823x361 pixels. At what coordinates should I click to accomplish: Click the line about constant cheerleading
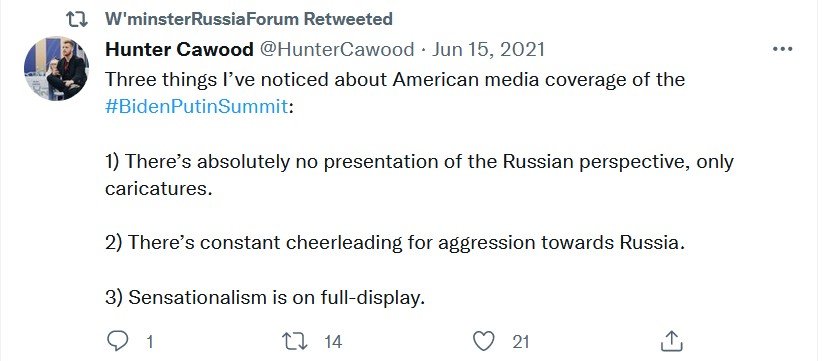point(395,243)
